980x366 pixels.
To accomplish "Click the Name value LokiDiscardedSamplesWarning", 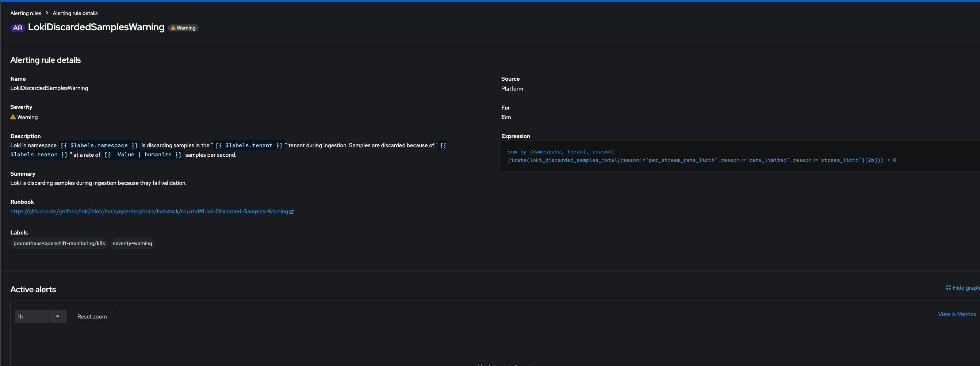I will [x=49, y=88].
